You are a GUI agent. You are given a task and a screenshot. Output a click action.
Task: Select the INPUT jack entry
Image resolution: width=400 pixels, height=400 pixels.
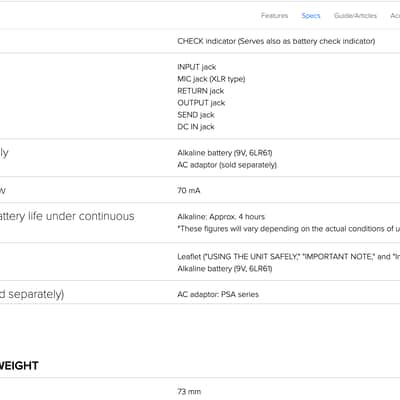(197, 67)
